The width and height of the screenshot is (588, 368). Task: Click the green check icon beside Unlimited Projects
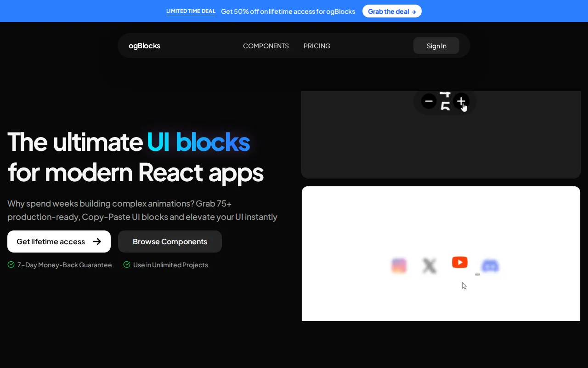pos(127,264)
